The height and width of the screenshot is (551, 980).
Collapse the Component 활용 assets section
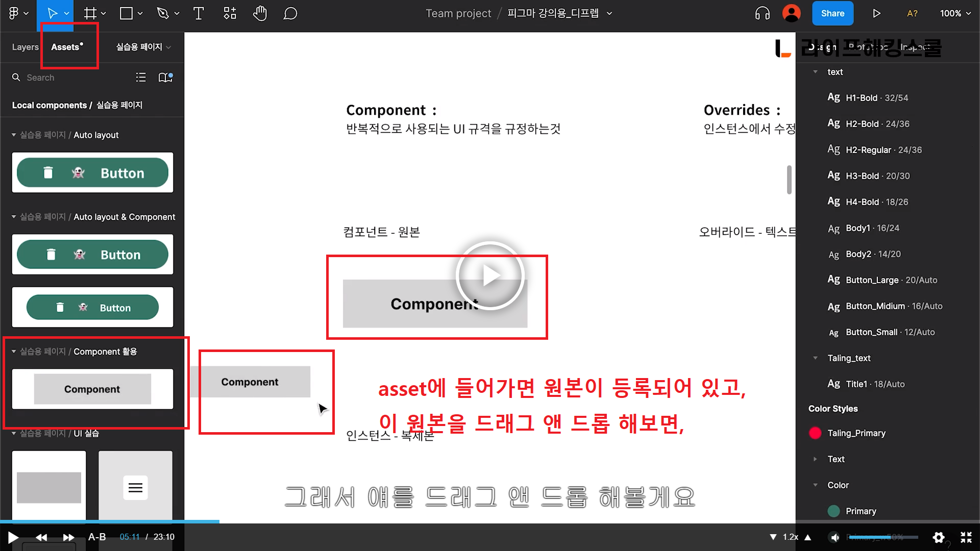tap(14, 352)
